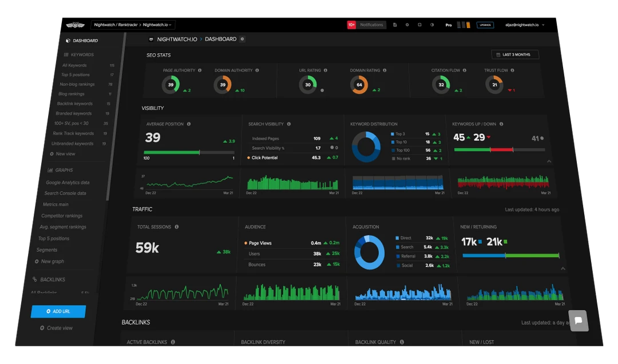Select Dashboard in the sidebar

[82, 41]
